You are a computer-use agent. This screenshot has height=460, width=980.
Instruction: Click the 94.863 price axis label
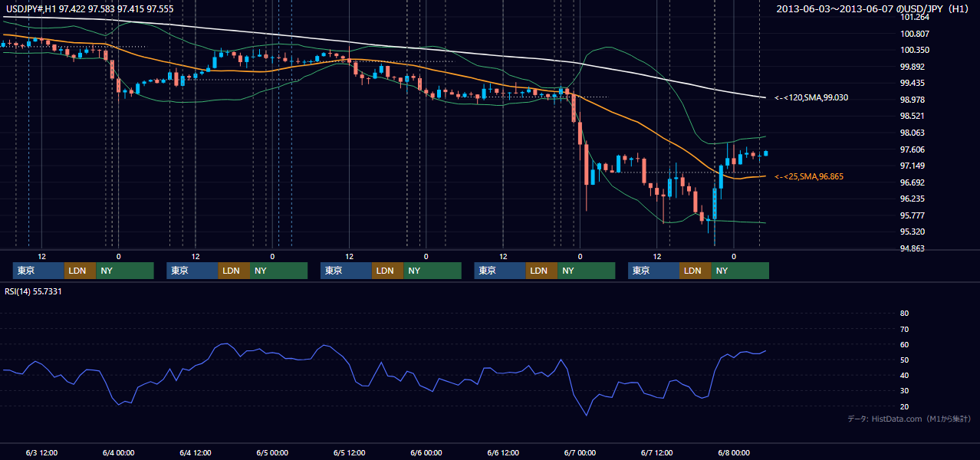click(x=913, y=248)
